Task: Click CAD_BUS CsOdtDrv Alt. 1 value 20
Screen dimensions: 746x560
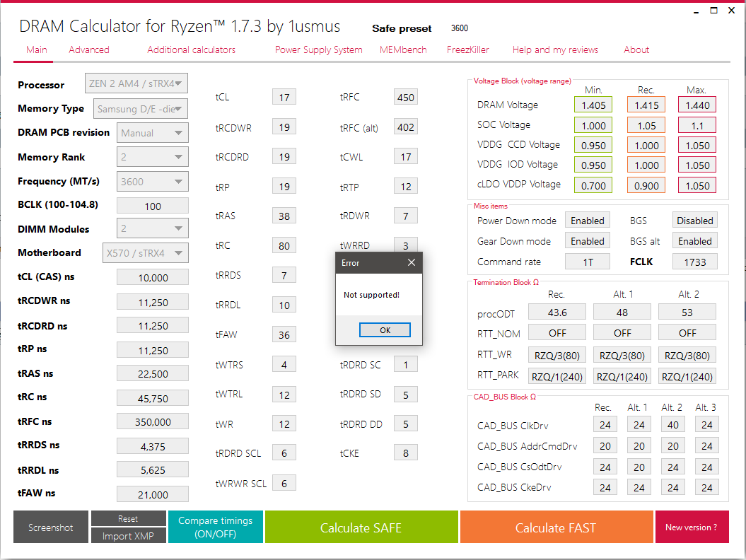Action: (639, 467)
